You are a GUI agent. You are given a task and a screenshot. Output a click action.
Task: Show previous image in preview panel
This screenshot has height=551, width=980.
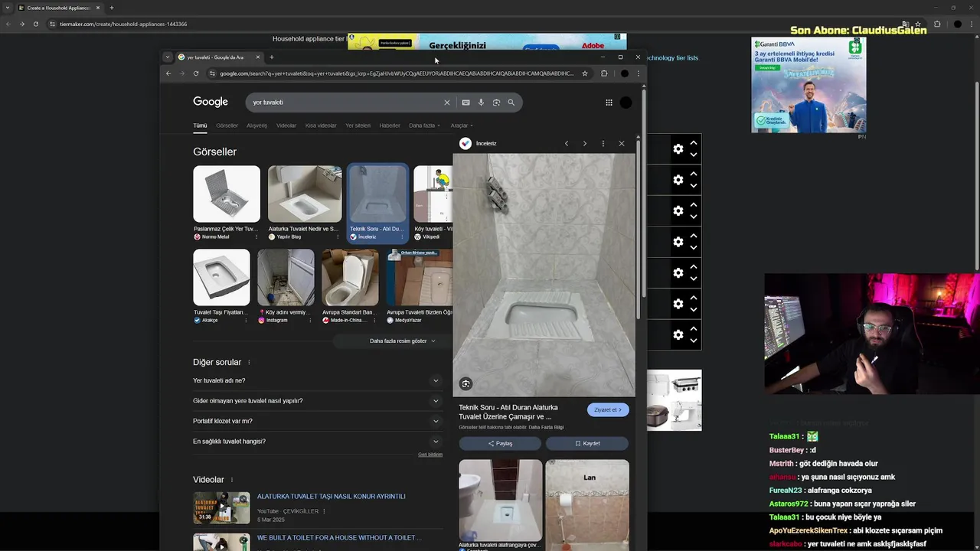pos(567,144)
